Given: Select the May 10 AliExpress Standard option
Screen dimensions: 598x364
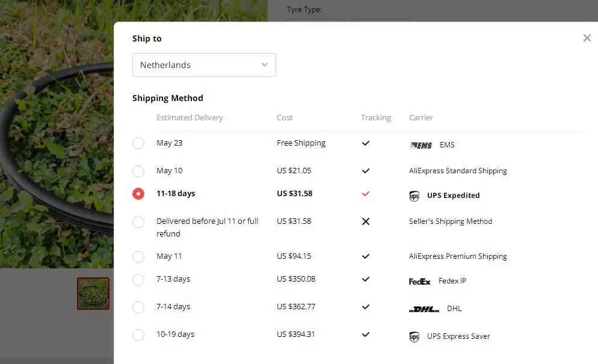Looking at the screenshot, I should (x=138, y=171).
